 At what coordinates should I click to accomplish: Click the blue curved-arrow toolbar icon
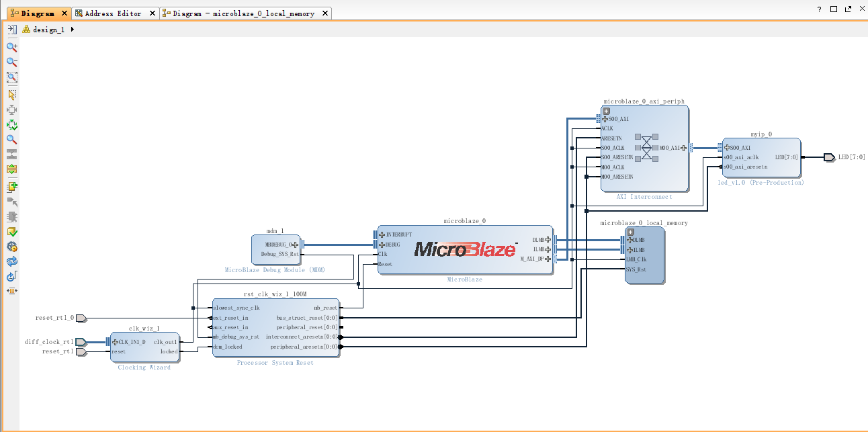(11, 276)
